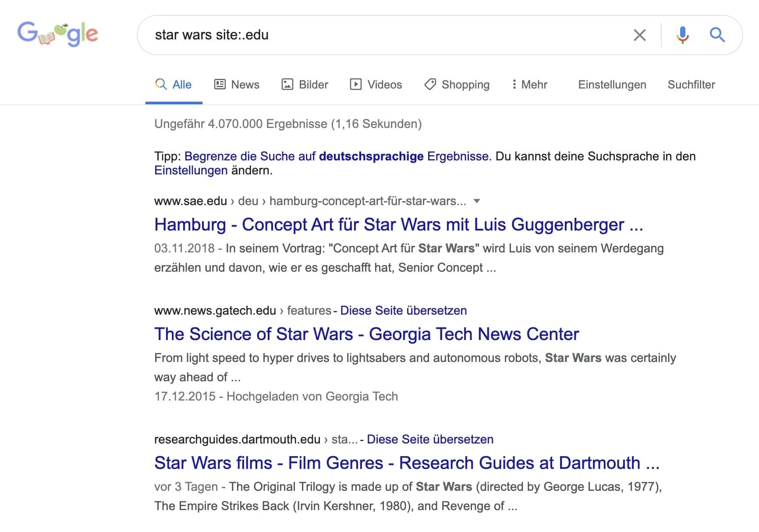Viewport: 759px width, 532px height.
Task: Start voice search with microphone icon
Action: 682,35
